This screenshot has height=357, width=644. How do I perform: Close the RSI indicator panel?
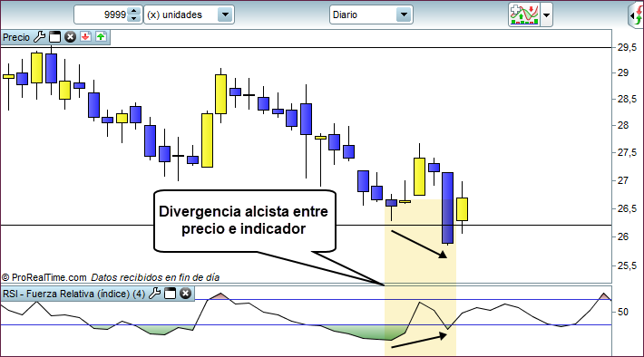click(x=186, y=294)
